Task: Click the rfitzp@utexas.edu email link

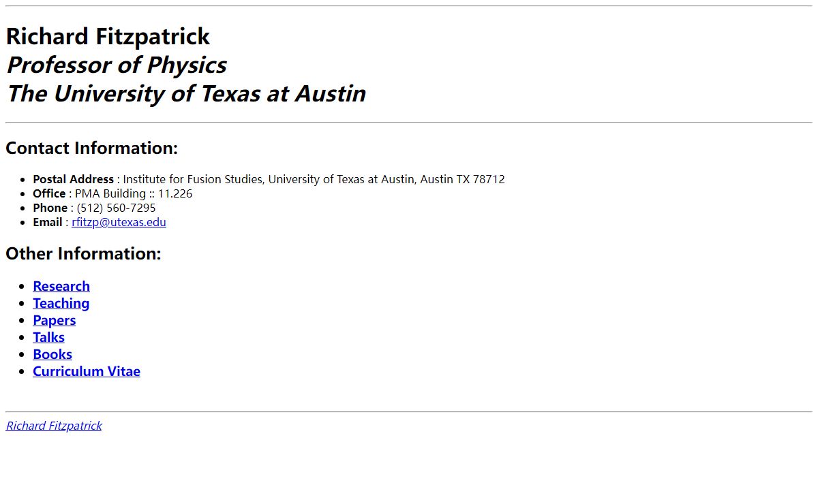Action: [119, 222]
